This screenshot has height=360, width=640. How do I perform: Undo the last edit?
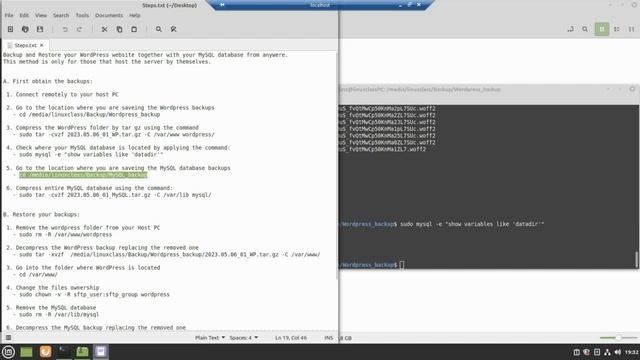coord(65,29)
